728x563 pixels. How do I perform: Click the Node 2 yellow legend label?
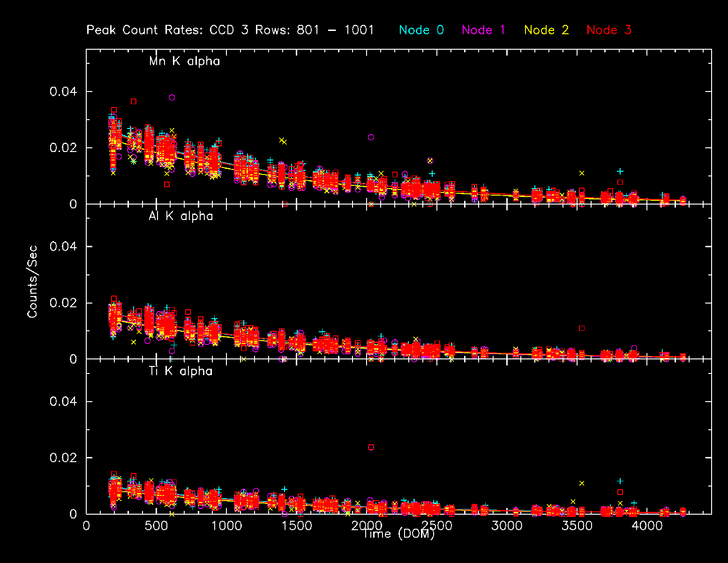point(546,30)
